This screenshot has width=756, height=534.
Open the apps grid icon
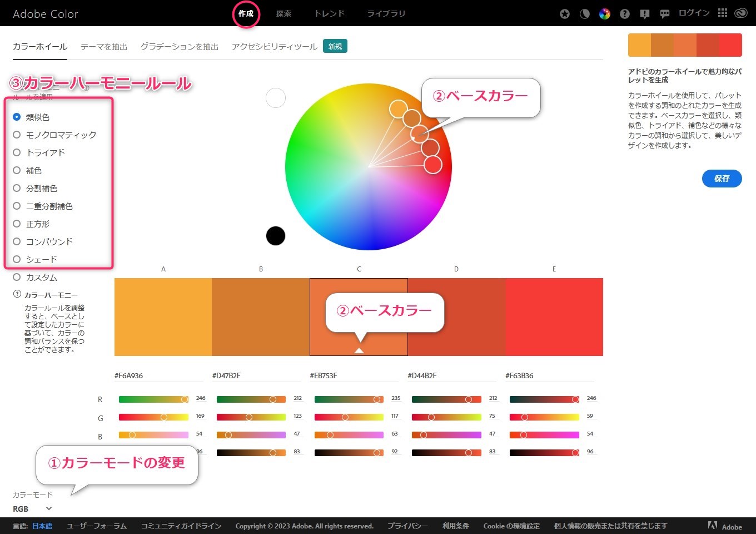click(723, 13)
